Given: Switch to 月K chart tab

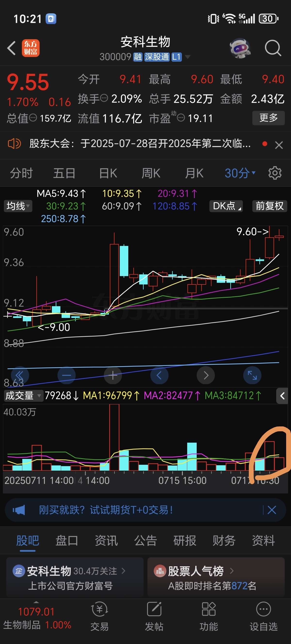Looking at the screenshot, I should 194,173.
